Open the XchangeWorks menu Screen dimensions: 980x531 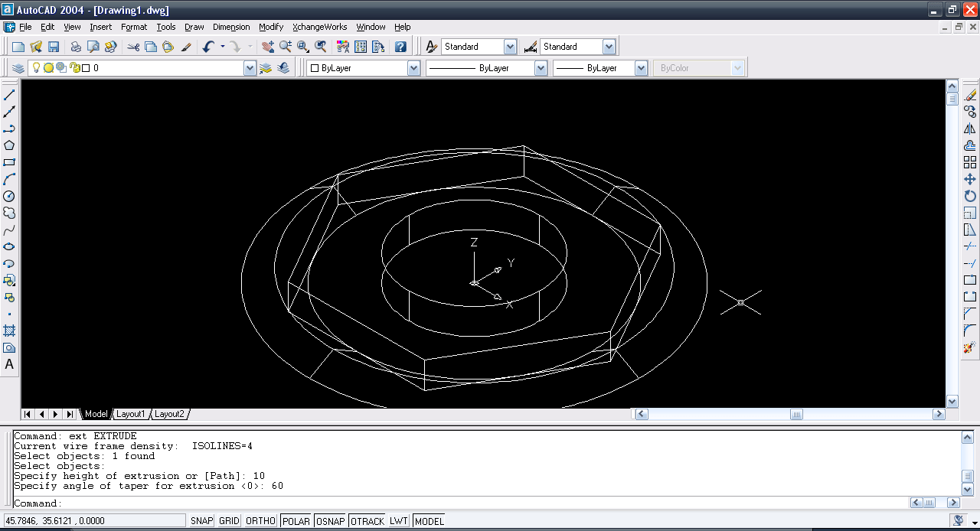[320, 27]
